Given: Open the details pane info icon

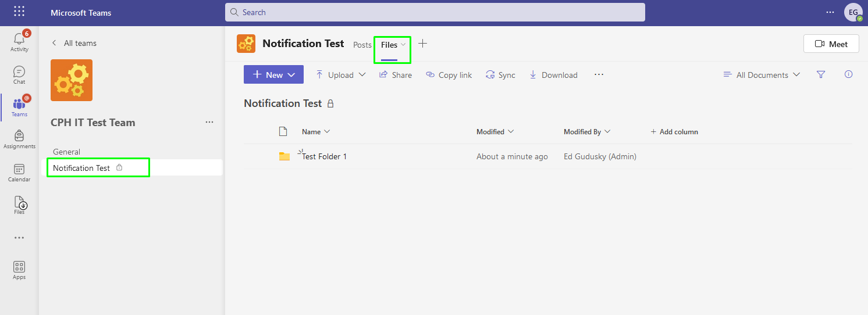Looking at the screenshot, I should [848, 74].
